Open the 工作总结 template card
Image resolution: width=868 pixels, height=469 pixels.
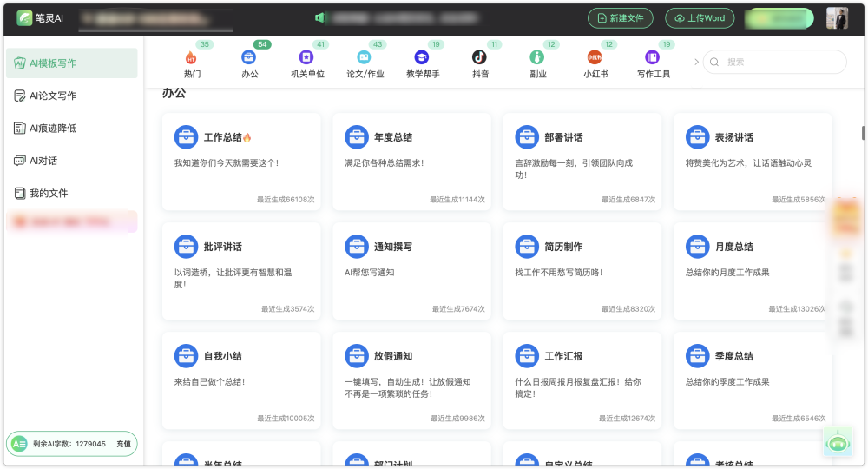tap(241, 162)
